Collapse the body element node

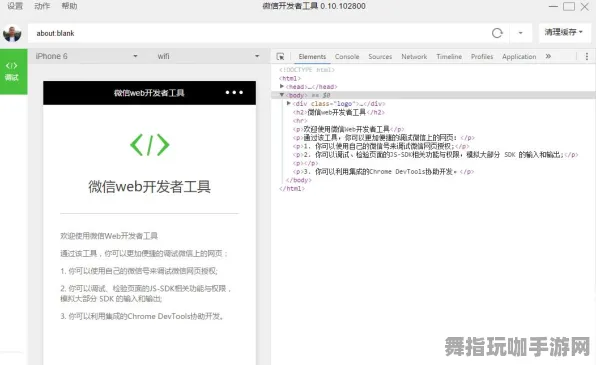(x=282, y=95)
